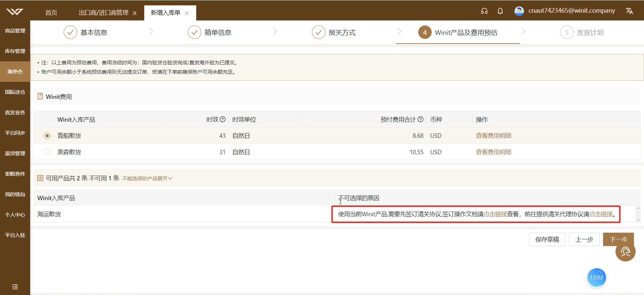Switch language with the translate icon
Viewport: 644px width, 295px height.
point(629,11)
